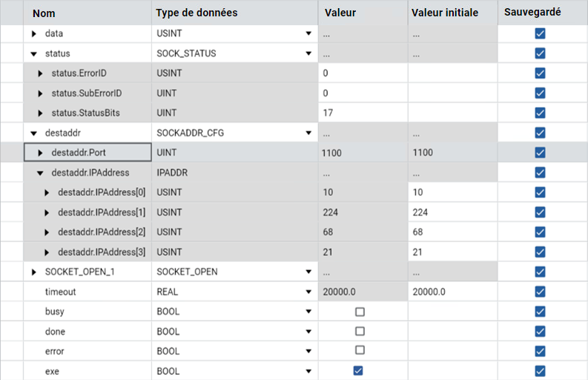The width and height of the screenshot is (588, 380).
Task: Edit initial value 1100 of destaddr.Port
Action: tap(453, 153)
